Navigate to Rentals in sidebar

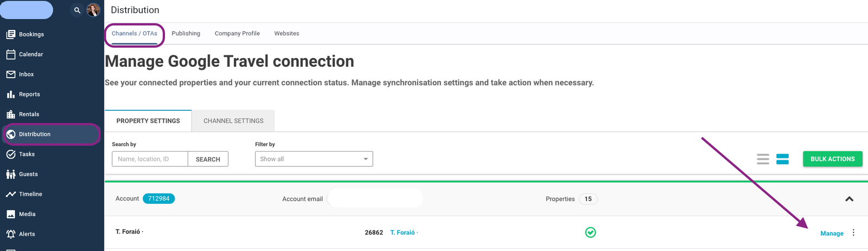coord(28,115)
